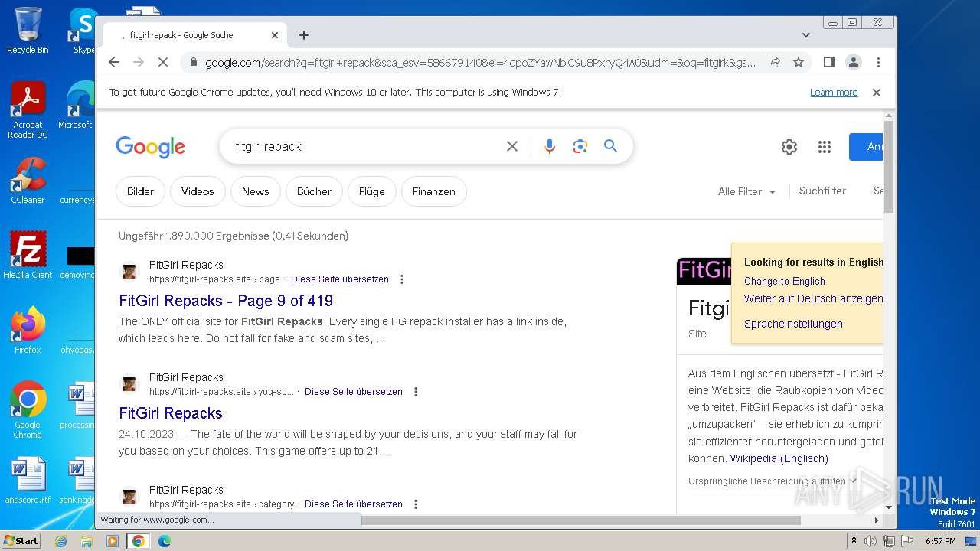Click the vertical page scrollbar

888,167
